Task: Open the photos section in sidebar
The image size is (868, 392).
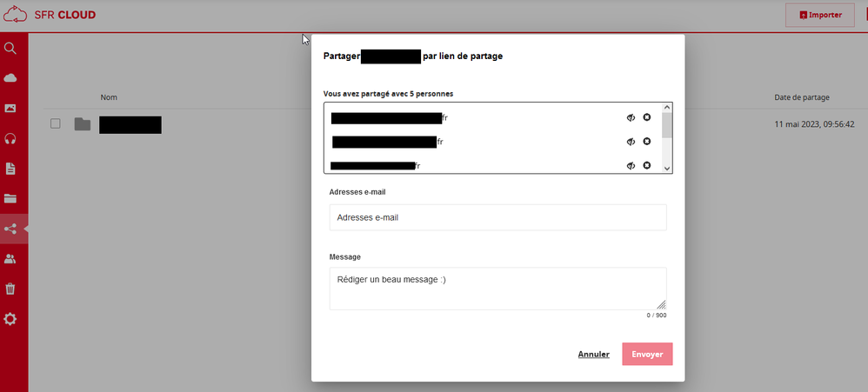Action: pyautogui.click(x=10, y=109)
